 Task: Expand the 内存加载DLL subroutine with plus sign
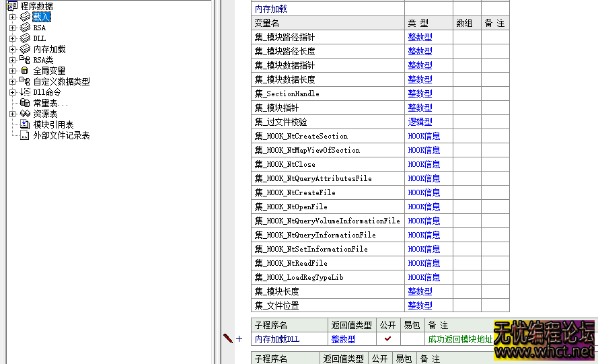point(239,339)
